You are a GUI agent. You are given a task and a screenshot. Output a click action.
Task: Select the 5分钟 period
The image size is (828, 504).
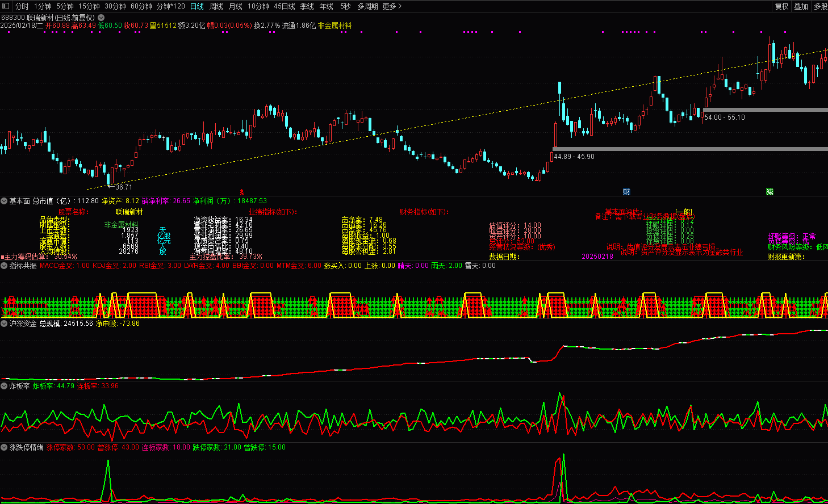pyautogui.click(x=65, y=6)
